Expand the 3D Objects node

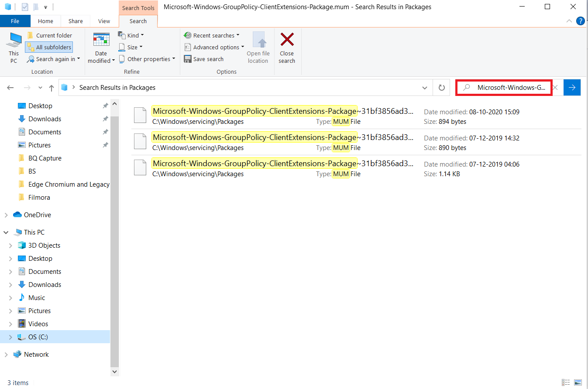coord(11,246)
